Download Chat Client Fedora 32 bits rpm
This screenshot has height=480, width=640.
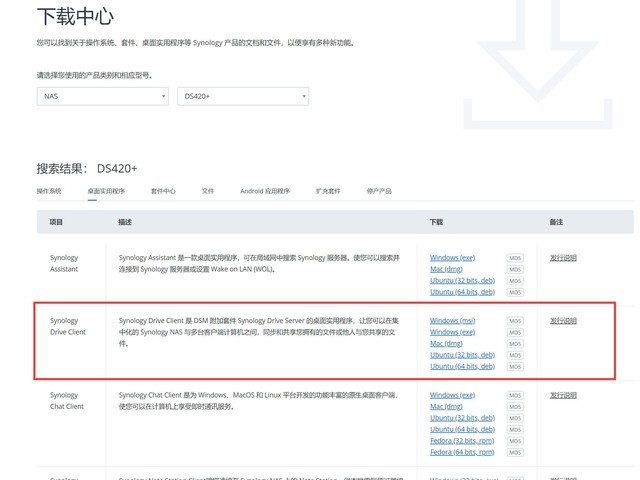[462, 441]
